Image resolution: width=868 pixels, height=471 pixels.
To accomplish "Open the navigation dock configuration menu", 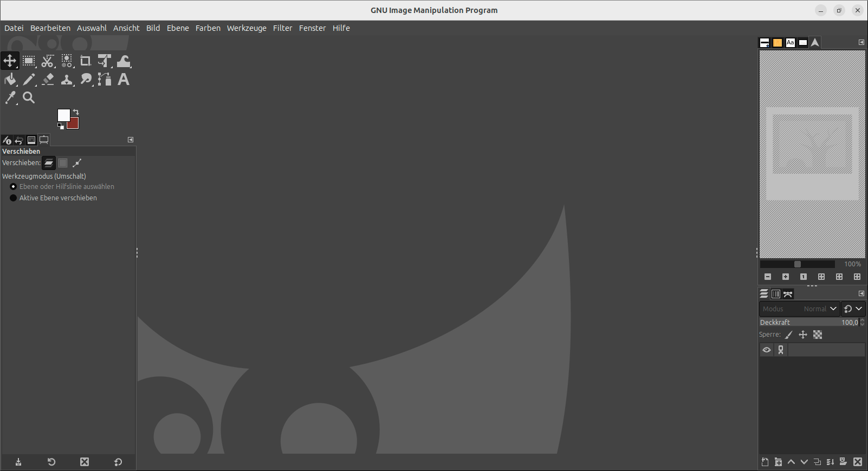I will tap(861, 42).
